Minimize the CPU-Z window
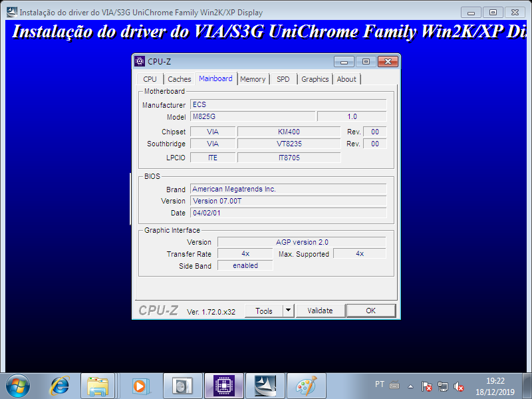The height and width of the screenshot is (399, 532). 344,62
